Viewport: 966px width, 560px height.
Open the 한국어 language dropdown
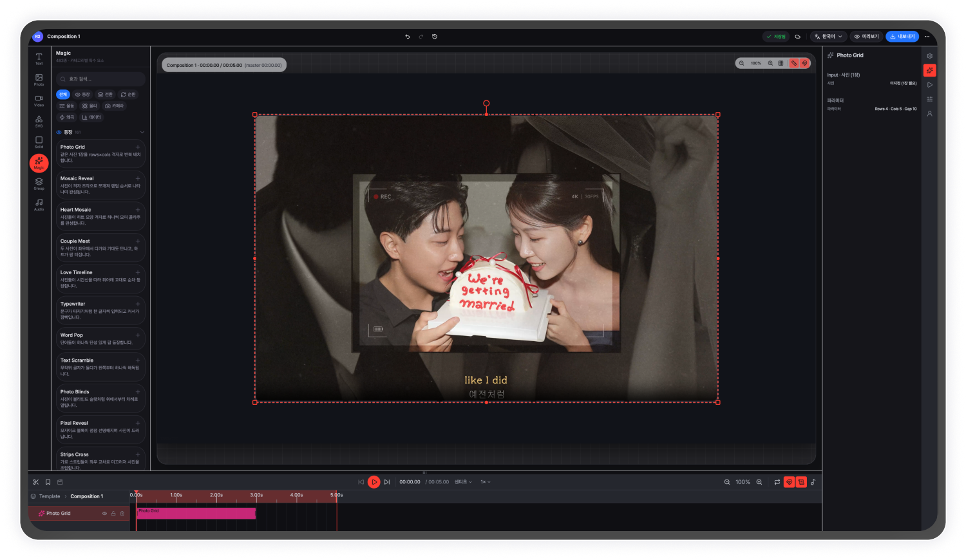coord(828,37)
